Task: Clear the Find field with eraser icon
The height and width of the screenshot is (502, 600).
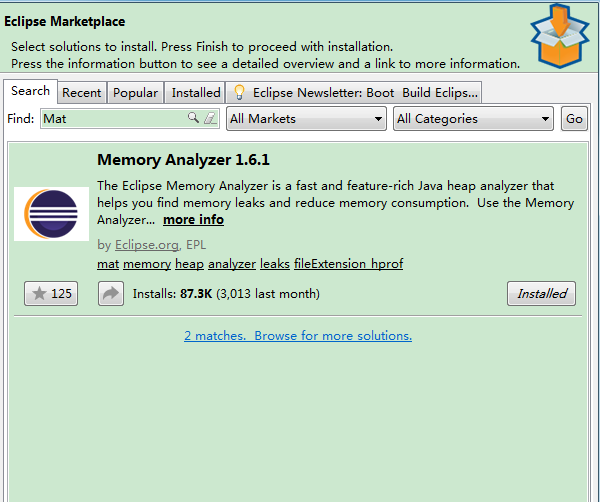Action: coord(210,118)
